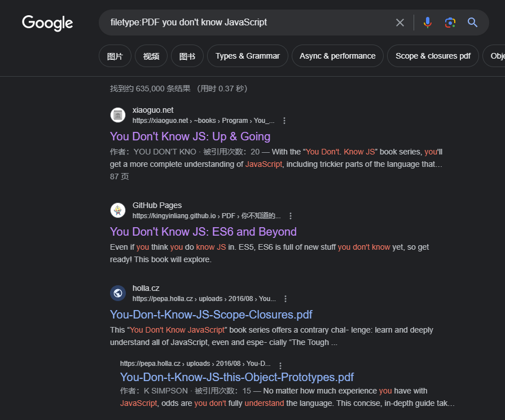The width and height of the screenshot is (505, 420).
Task: Click the Google logo
Action: coord(47,23)
